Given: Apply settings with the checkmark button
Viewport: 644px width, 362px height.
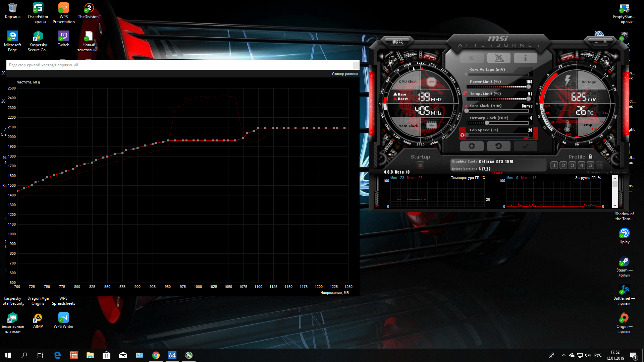Looking at the screenshot, I should 525,146.
